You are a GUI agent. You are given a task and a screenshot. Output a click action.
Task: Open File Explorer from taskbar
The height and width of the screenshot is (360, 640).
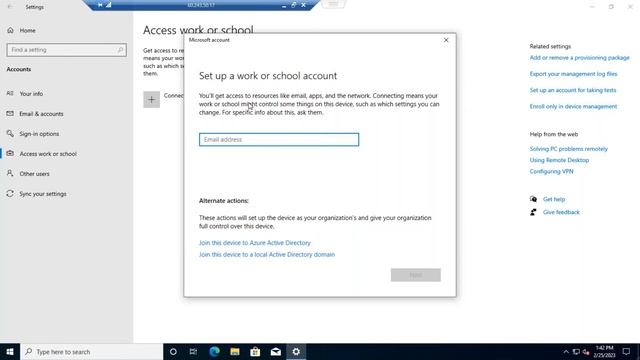click(x=235, y=351)
